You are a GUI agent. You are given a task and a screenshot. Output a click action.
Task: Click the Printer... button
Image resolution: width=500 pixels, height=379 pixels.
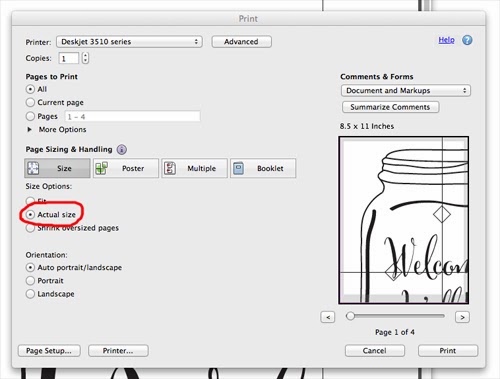[x=118, y=351]
